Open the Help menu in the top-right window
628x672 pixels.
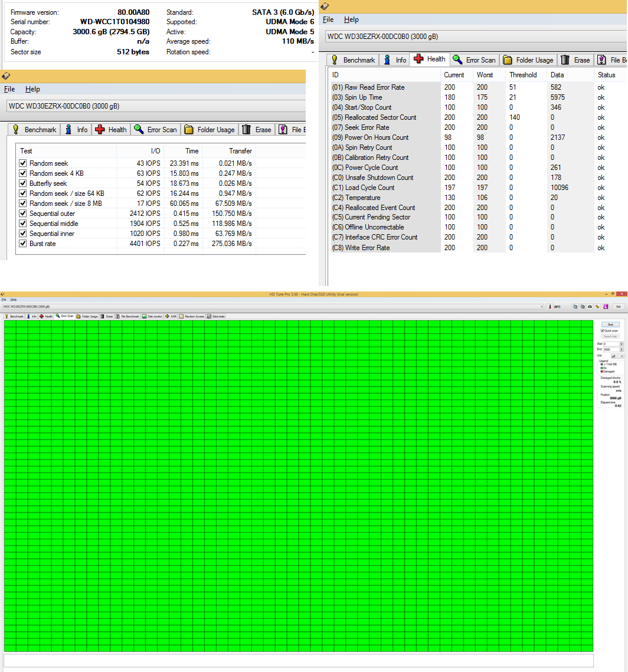(351, 19)
